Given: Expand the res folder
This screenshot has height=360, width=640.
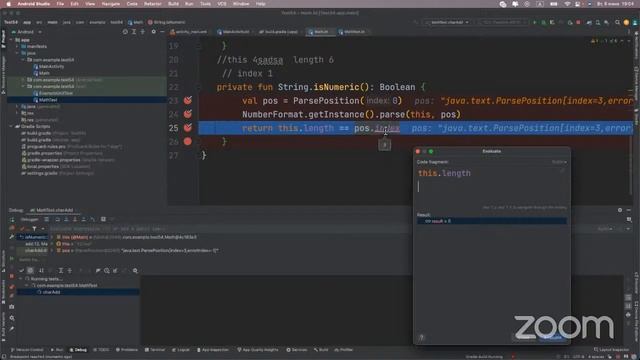Looking at the screenshot, I should [x=18, y=113].
